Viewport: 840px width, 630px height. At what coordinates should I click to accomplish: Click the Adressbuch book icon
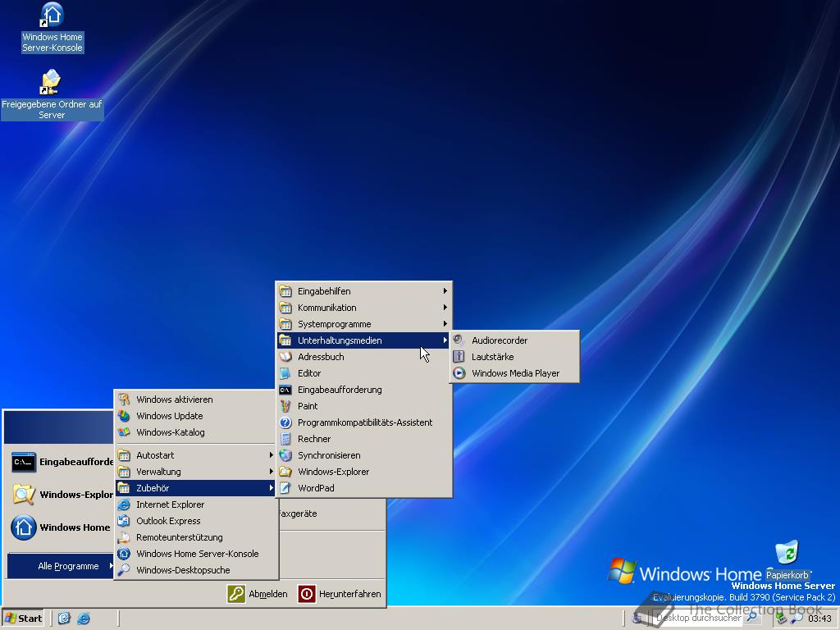coord(285,357)
